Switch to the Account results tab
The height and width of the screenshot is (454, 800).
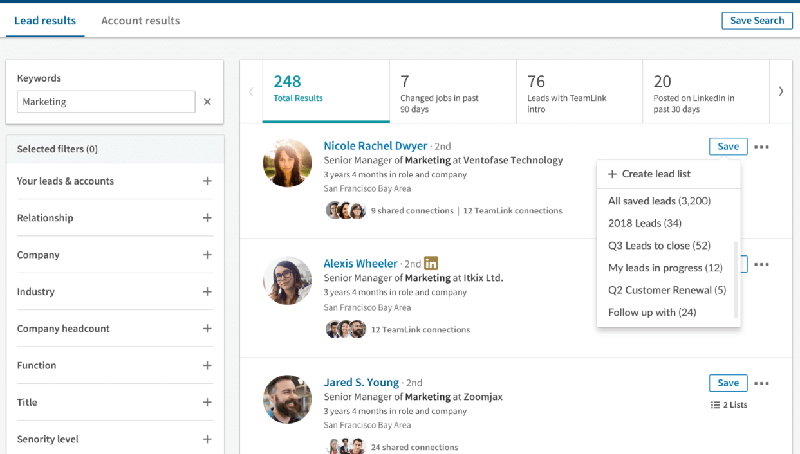coord(140,20)
